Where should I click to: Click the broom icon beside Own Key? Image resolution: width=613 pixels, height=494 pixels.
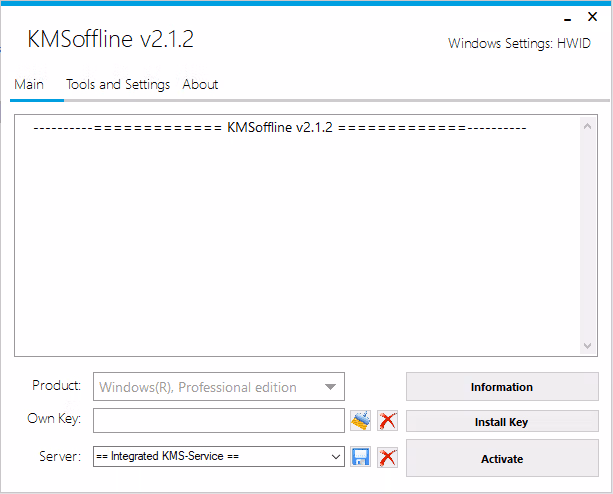(360, 421)
